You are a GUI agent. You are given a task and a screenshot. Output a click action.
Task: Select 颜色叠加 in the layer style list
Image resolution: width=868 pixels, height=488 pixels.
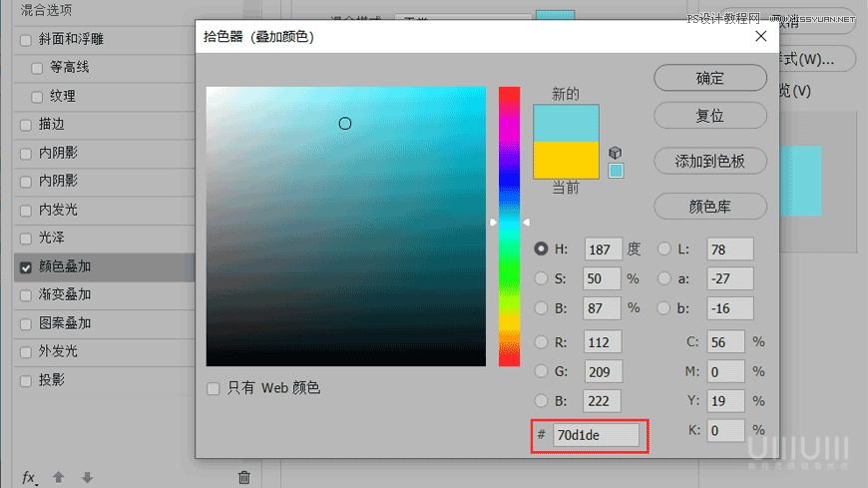click(x=65, y=266)
